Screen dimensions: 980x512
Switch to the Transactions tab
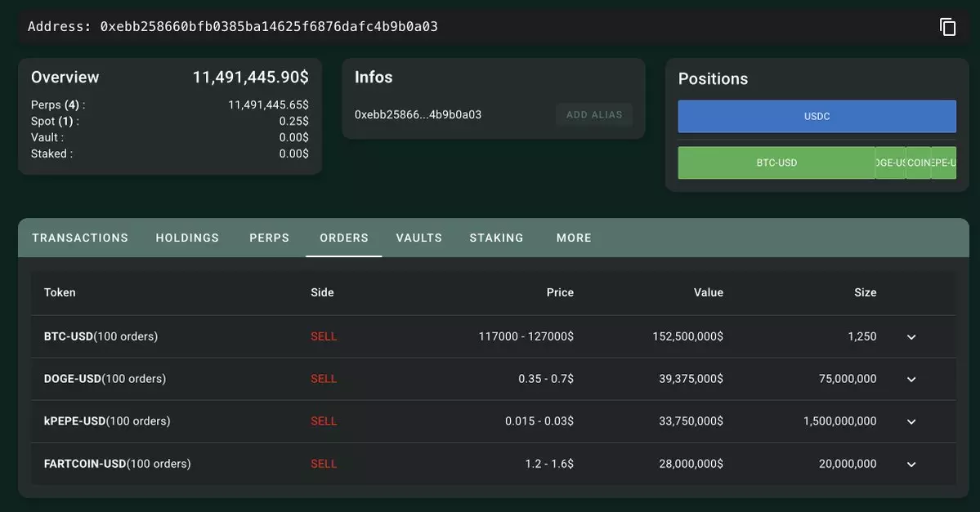(80, 238)
